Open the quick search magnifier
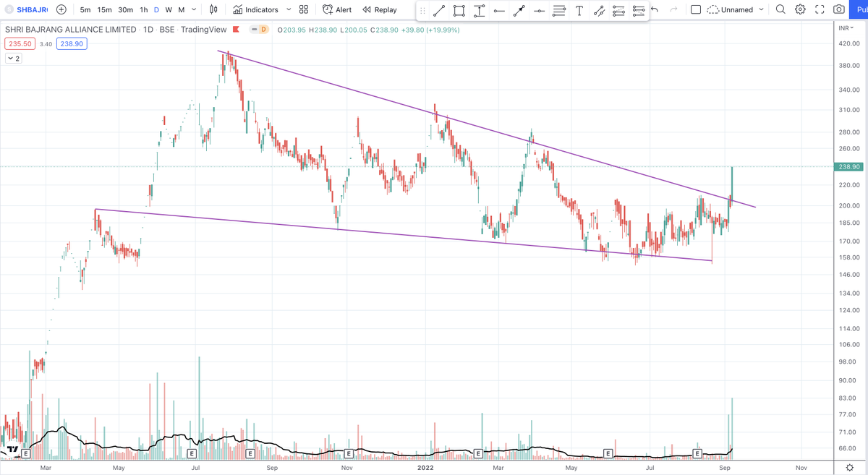The image size is (868, 475). point(780,9)
